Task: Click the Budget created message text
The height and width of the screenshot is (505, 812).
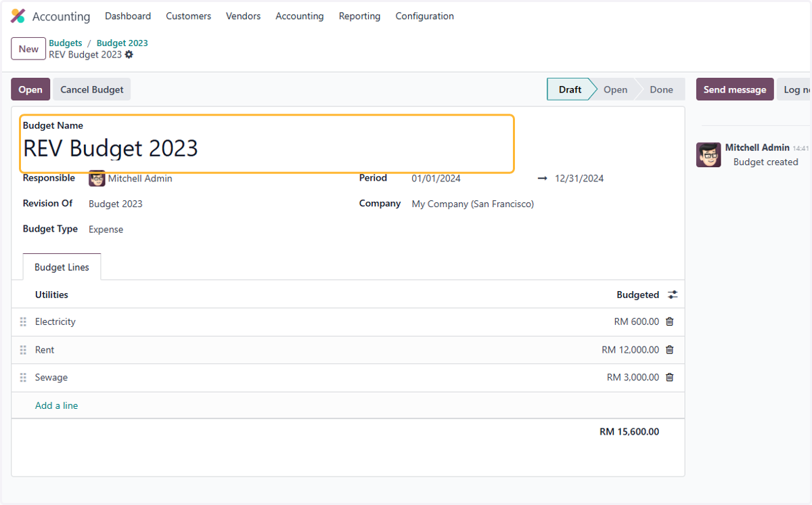Action: (766, 162)
